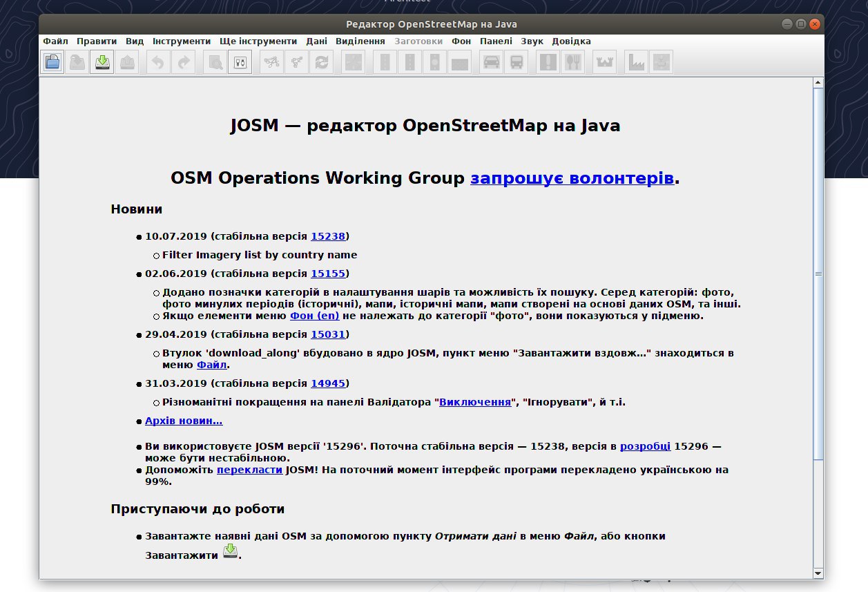Open version link 15238

pyautogui.click(x=328, y=236)
